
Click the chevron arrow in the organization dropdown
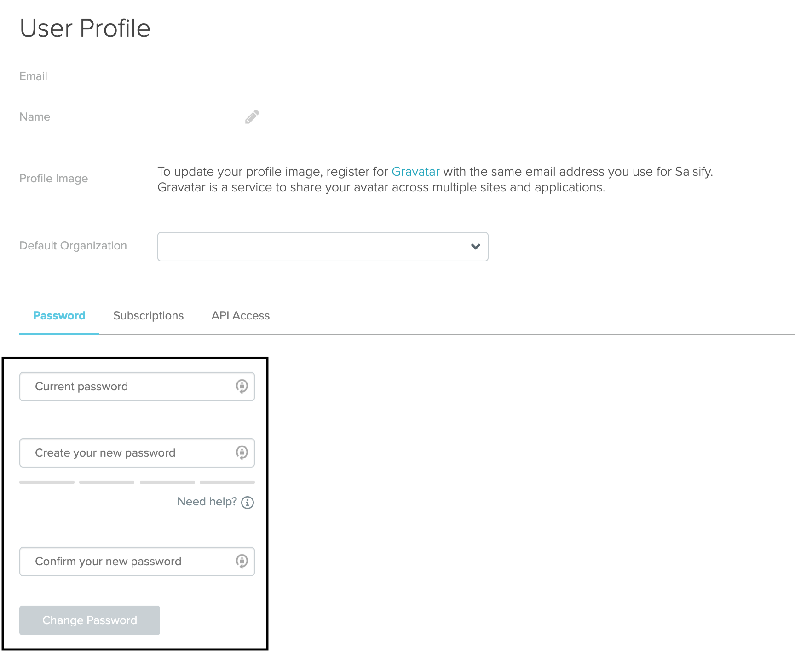[476, 247]
